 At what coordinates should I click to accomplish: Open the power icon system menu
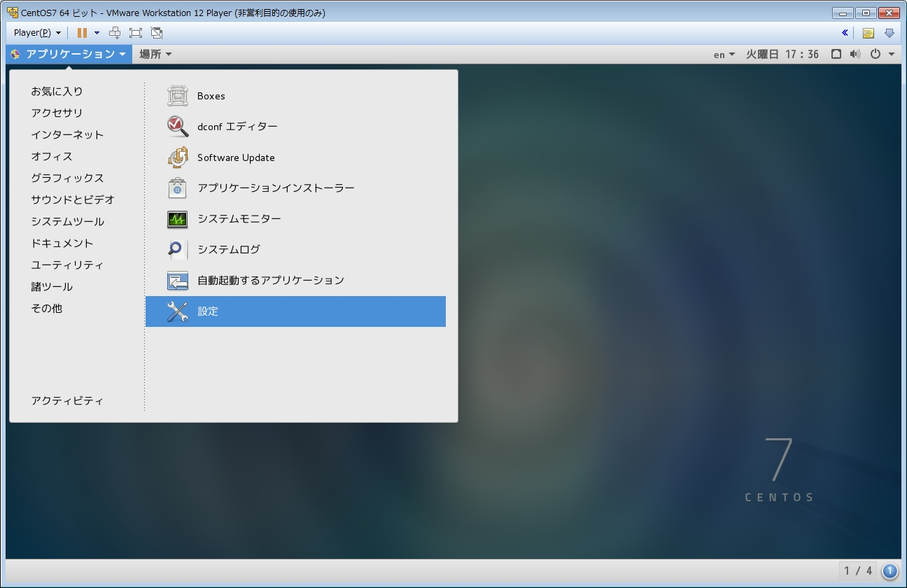882,54
